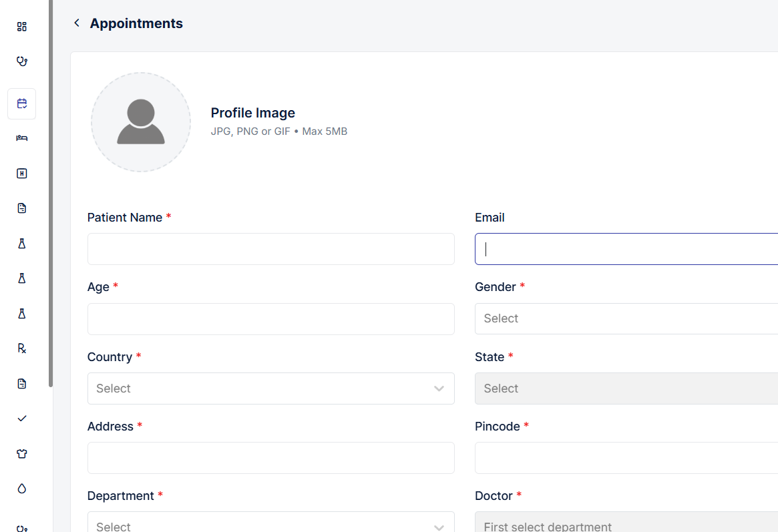Upload a profile image via the avatar circle
The height and width of the screenshot is (532, 778).
click(x=140, y=122)
